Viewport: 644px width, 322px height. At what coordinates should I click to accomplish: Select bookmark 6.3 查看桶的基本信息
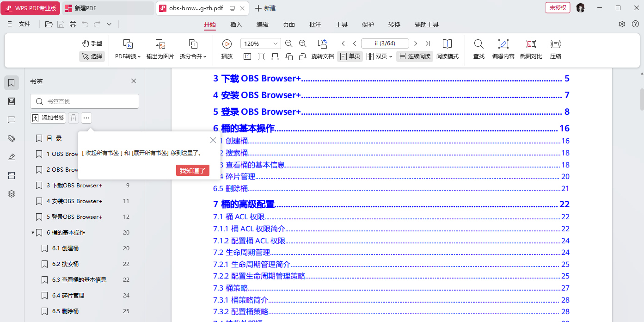pyautogui.click(x=79, y=280)
